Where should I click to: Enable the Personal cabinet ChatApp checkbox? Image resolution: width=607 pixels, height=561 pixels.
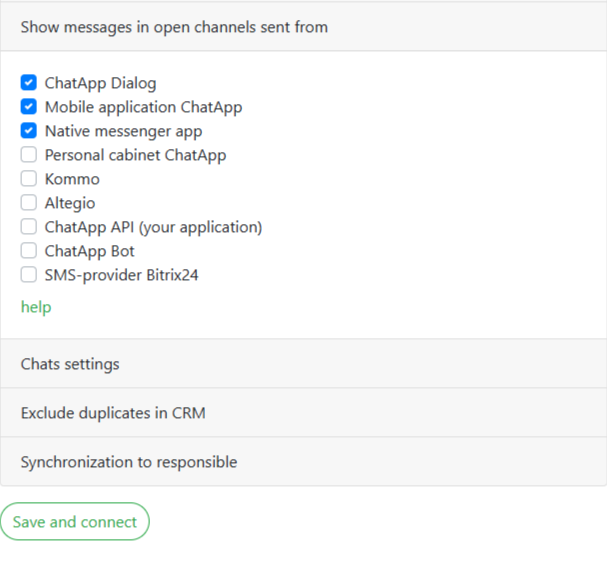29,155
